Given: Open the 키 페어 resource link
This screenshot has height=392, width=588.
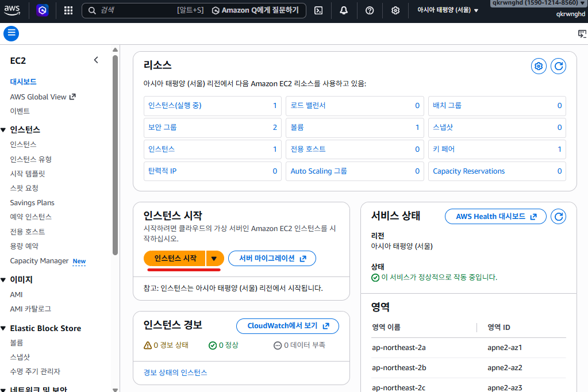Looking at the screenshot, I should tap(444, 149).
